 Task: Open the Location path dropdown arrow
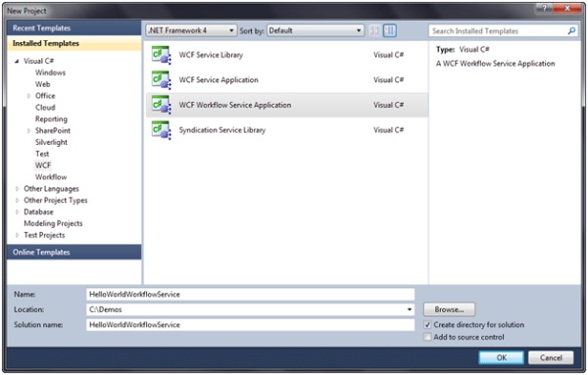point(409,309)
